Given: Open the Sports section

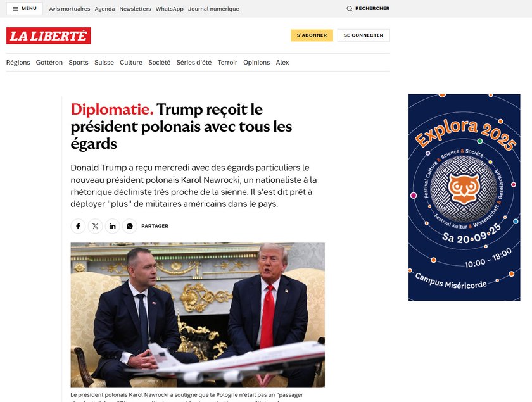Looking at the screenshot, I should click(x=79, y=63).
